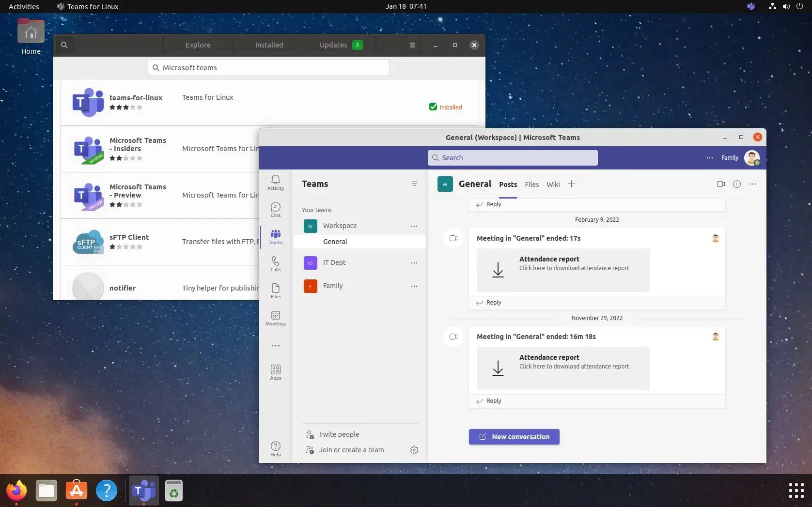The width and height of the screenshot is (812, 507).
Task: Open Meetings in the Teams sidebar
Action: [275, 318]
